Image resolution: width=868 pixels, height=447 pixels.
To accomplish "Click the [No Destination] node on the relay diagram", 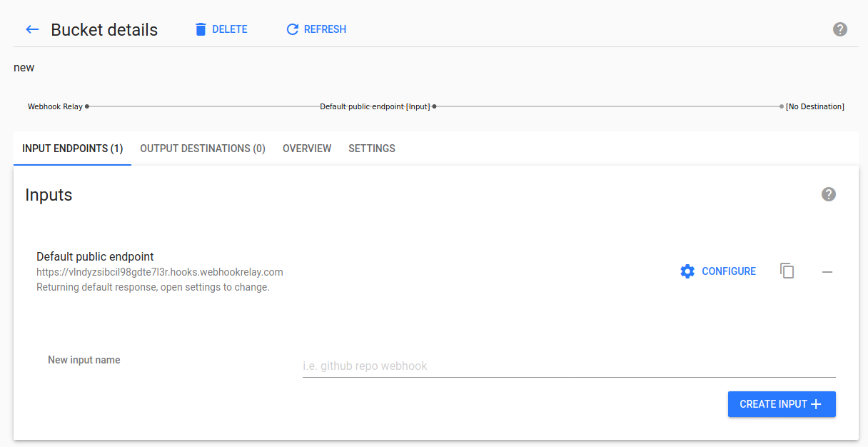I will pyautogui.click(x=814, y=106).
